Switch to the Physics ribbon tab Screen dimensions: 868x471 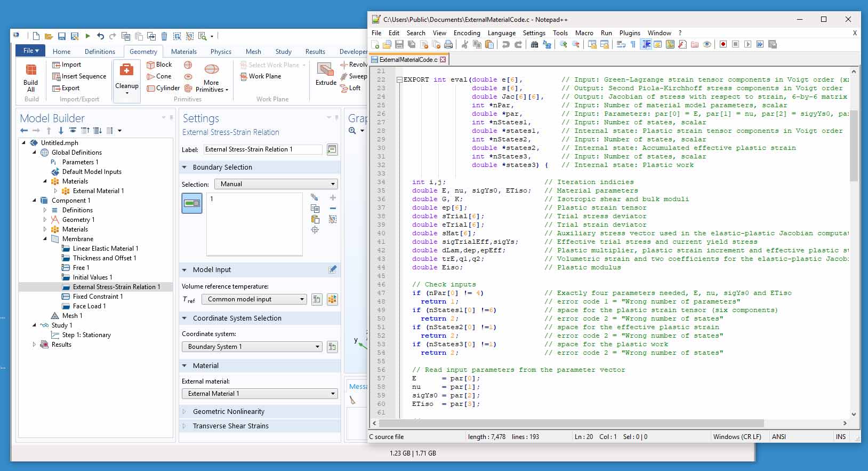click(221, 52)
